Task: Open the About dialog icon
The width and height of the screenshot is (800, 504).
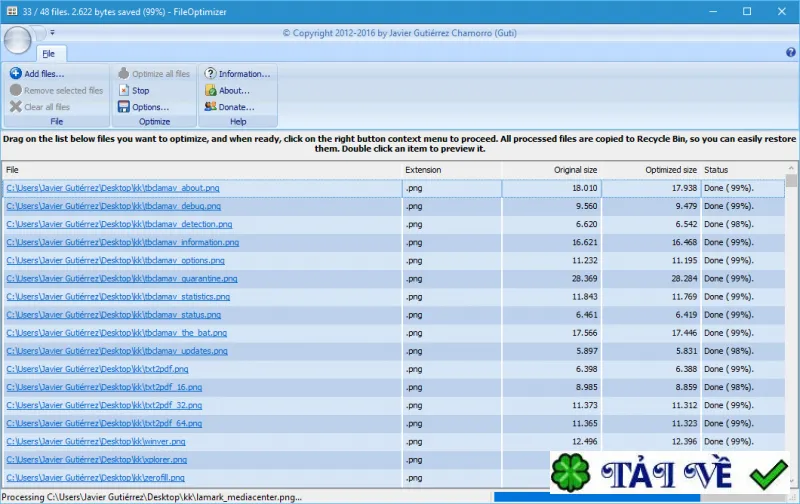Action: pyautogui.click(x=210, y=90)
